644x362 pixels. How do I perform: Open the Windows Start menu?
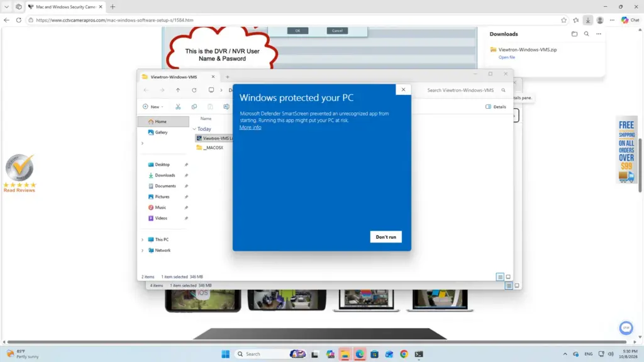pos(226,354)
